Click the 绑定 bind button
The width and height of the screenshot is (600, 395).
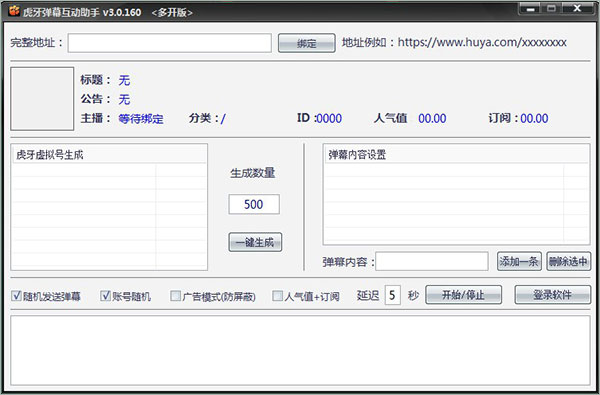click(307, 43)
